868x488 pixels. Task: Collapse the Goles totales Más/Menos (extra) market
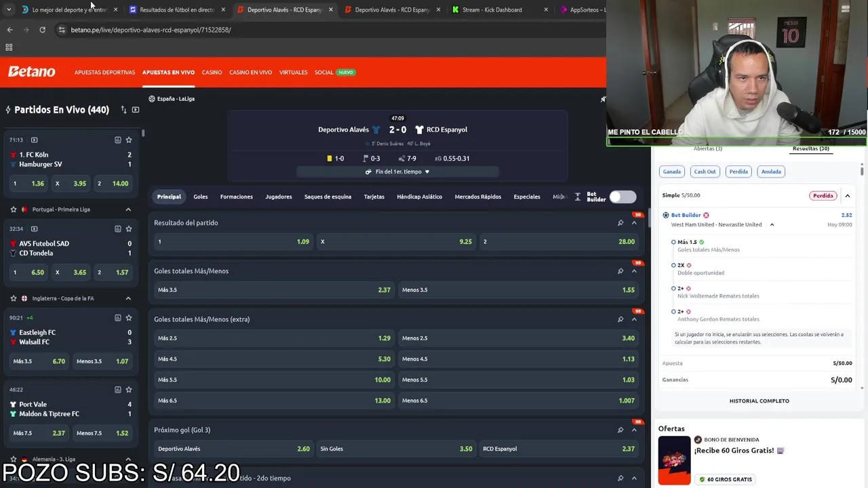click(x=634, y=319)
